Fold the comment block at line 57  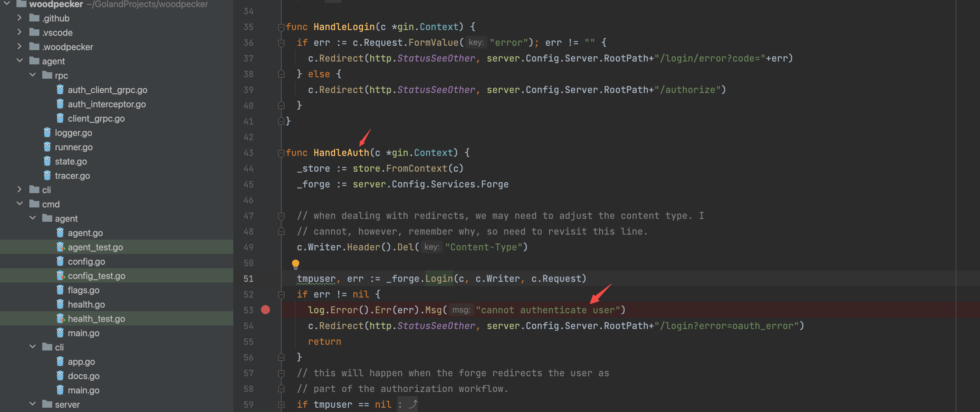point(281,373)
